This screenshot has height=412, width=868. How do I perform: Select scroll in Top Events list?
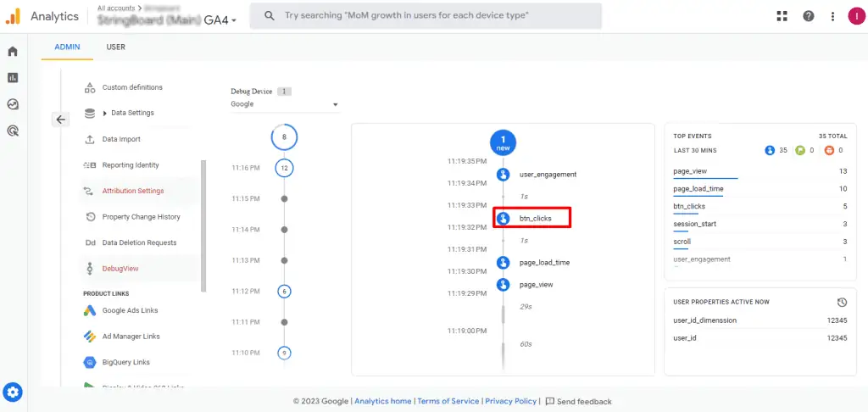[x=682, y=242]
